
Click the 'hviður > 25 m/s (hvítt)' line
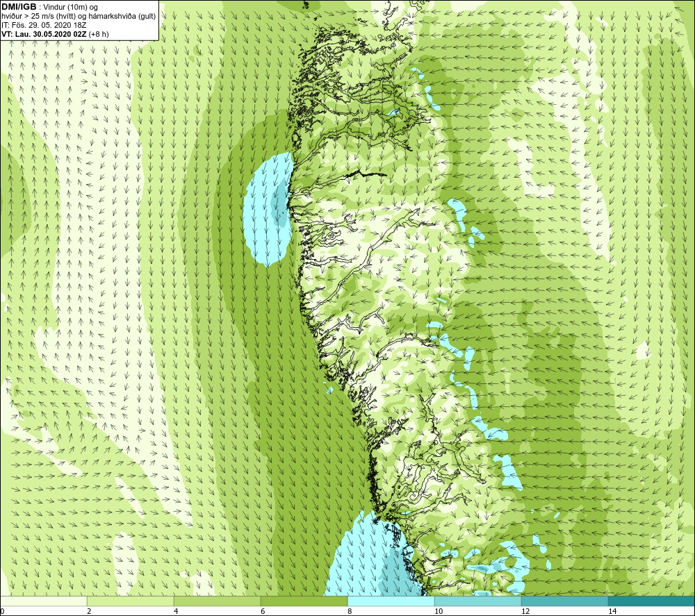point(38,17)
